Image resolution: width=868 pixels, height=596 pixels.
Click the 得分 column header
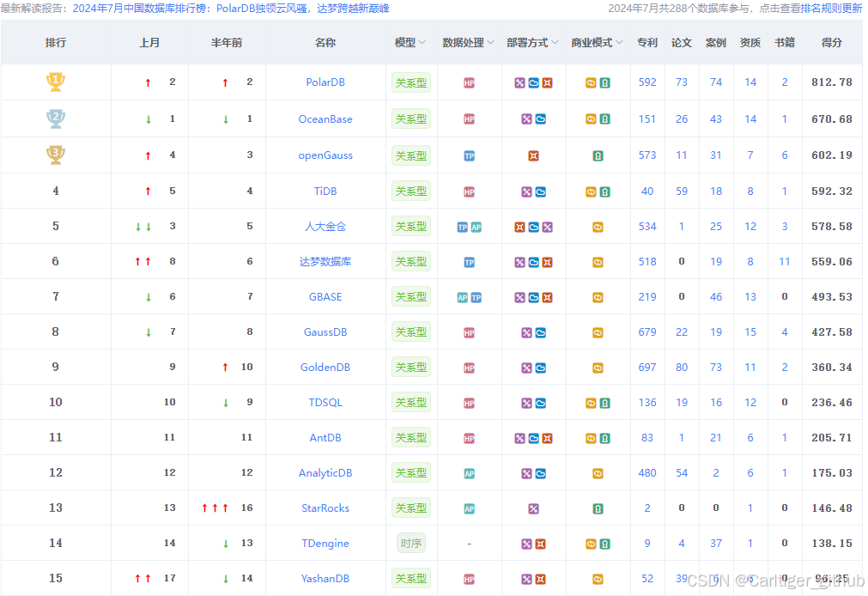point(831,43)
